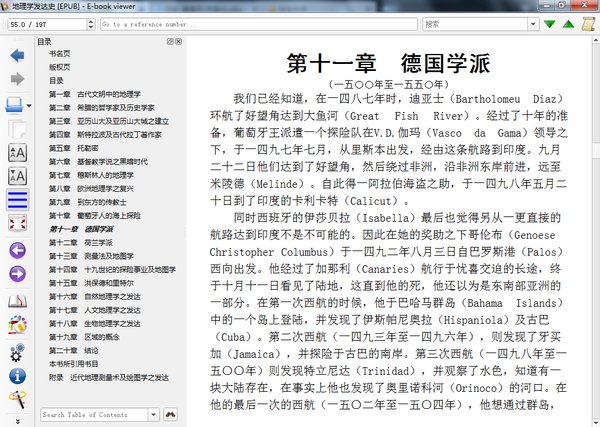This screenshot has height=427, width=600.
Task: Click the Open ebook icon
Action: (x=14, y=104)
